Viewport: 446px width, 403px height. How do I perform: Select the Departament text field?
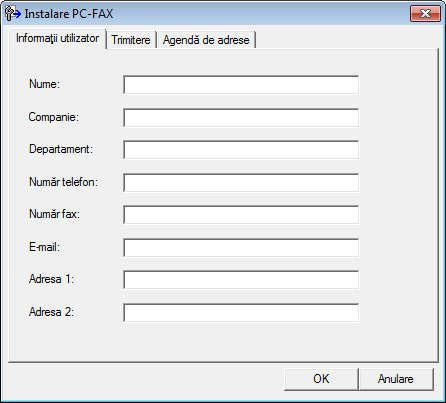pyautogui.click(x=241, y=150)
